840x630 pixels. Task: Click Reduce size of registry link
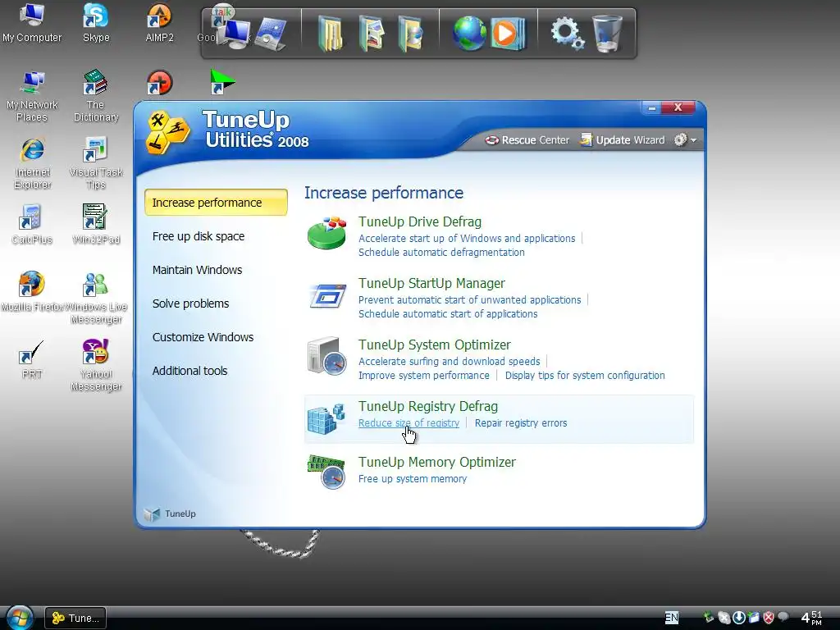409,423
